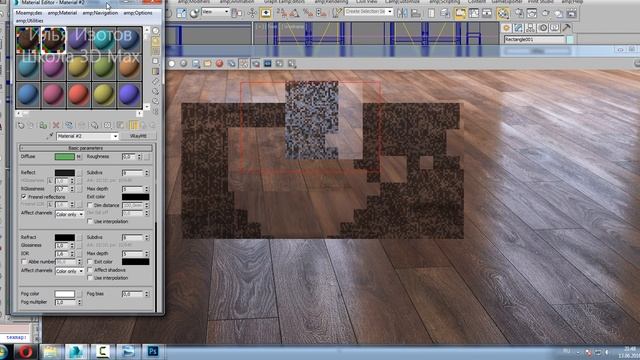640x360 pixels.
Task: Open Material menu in Material Editor
Action: [x=62, y=13]
